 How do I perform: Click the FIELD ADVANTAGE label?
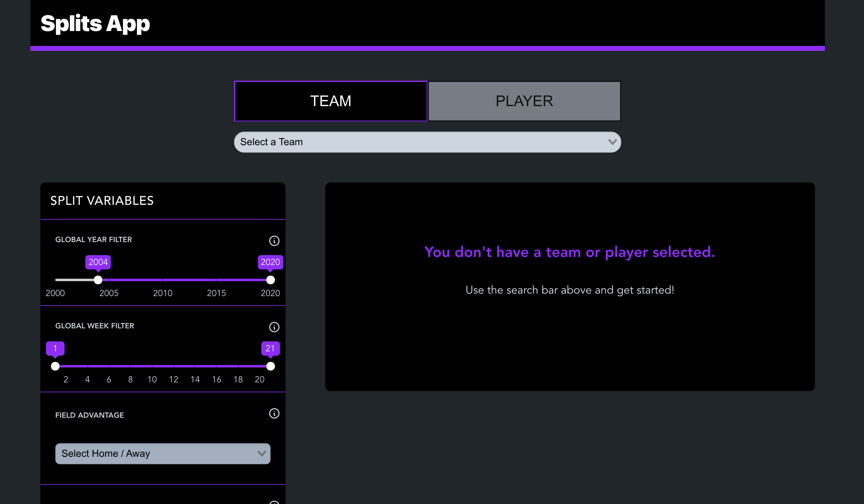tap(89, 415)
